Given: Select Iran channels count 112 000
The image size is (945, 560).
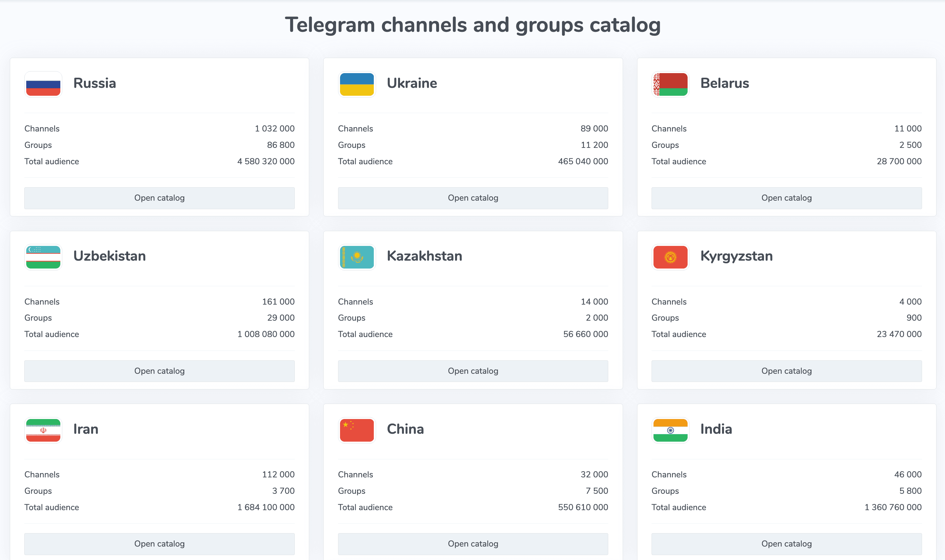Looking at the screenshot, I should coord(278,475).
